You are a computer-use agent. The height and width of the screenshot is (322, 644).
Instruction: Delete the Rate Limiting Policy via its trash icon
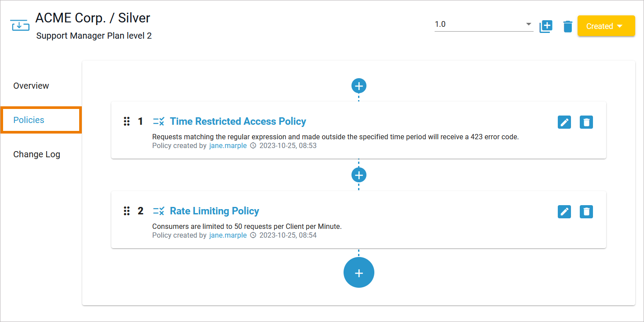pos(586,212)
